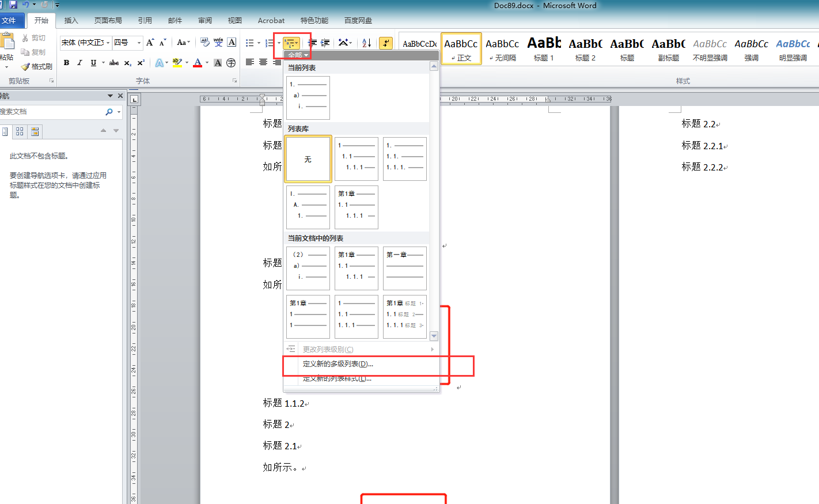
Task: Toggle Show/Hide paragraph marks
Action: click(x=386, y=43)
